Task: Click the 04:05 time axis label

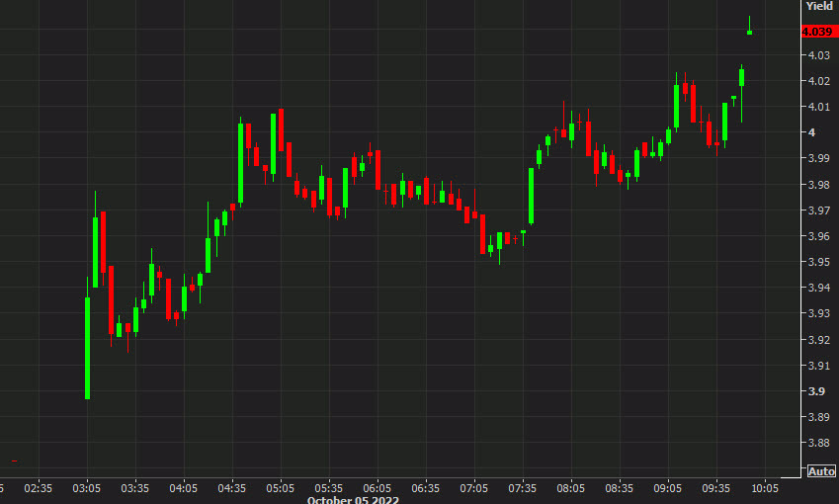Action: pos(184,488)
